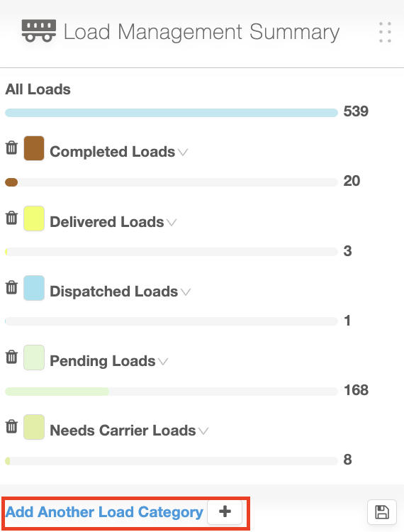The image size is (404, 532).
Task: Click the drag handle dots in the header
Action: [x=386, y=33]
